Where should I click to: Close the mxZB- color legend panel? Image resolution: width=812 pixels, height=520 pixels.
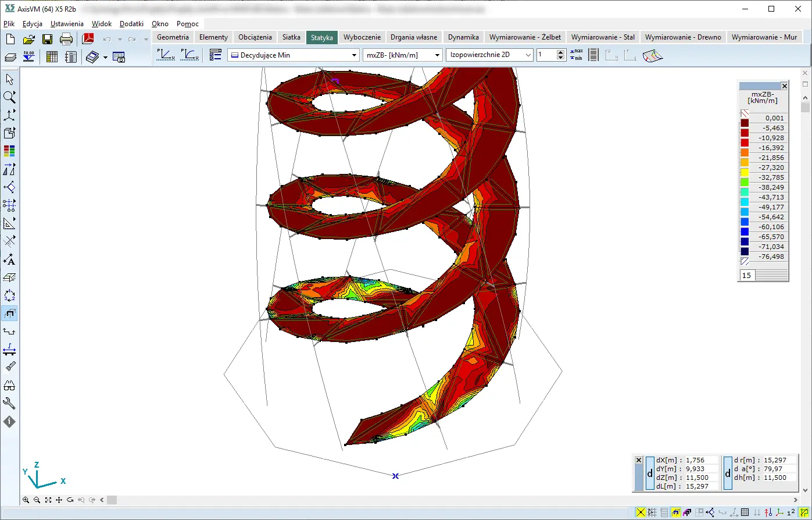pyautogui.click(x=784, y=86)
